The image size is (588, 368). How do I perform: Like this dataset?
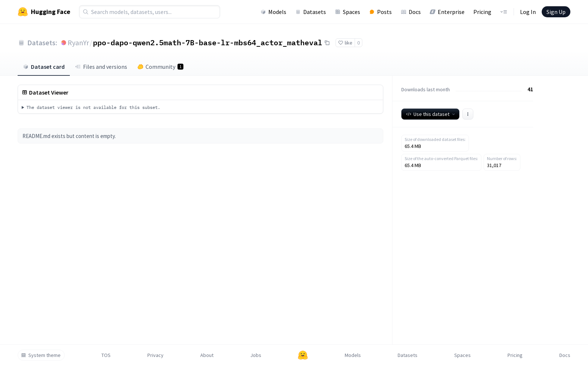coord(345,43)
